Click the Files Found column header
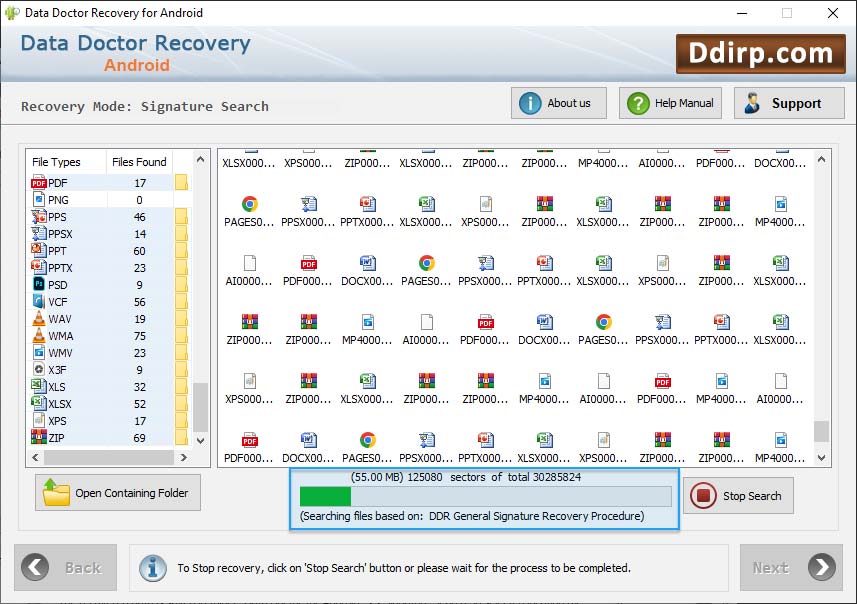Viewport: 857px width, 604px height. tap(139, 162)
